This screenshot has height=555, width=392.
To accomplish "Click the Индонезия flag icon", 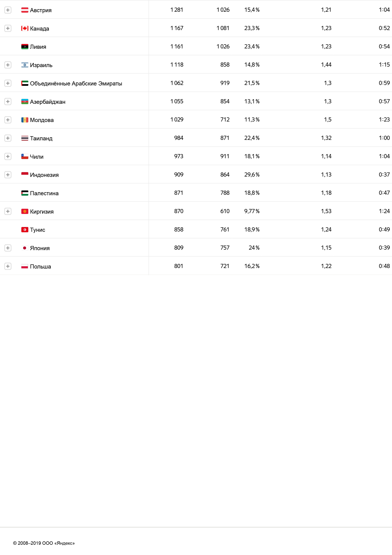I will (x=25, y=175).
